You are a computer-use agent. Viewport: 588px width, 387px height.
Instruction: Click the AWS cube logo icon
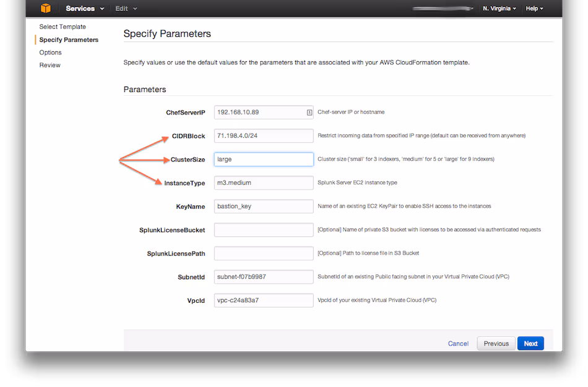tap(44, 8)
